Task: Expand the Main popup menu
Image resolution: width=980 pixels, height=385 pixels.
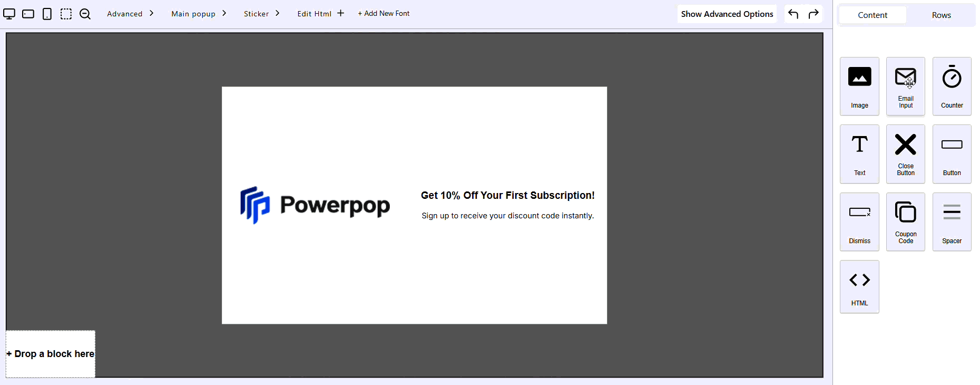Action: coord(199,14)
